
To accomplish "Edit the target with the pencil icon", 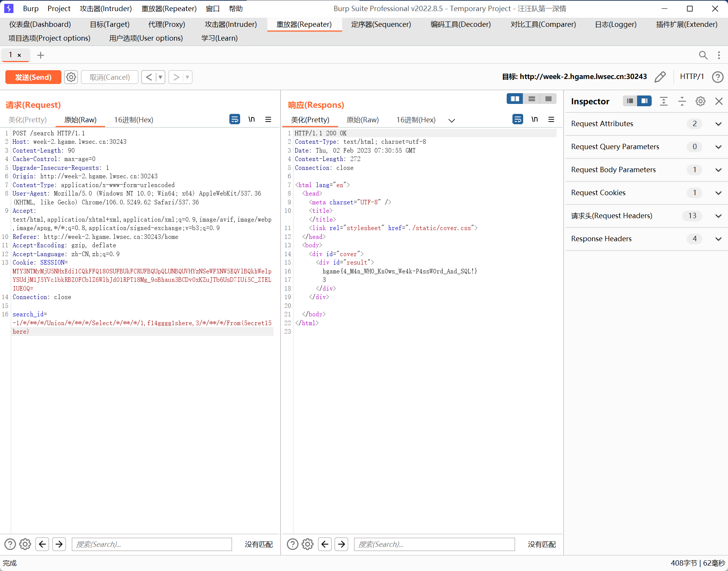I will pyautogui.click(x=660, y=77).
